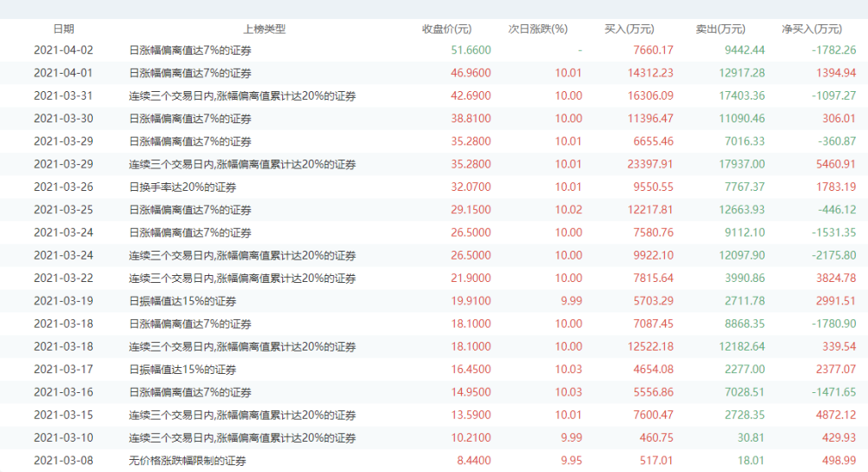This screenshot has height=472, width=868.
Task: Select the 2021-04-02 date cell
Action: pos(63,50)
